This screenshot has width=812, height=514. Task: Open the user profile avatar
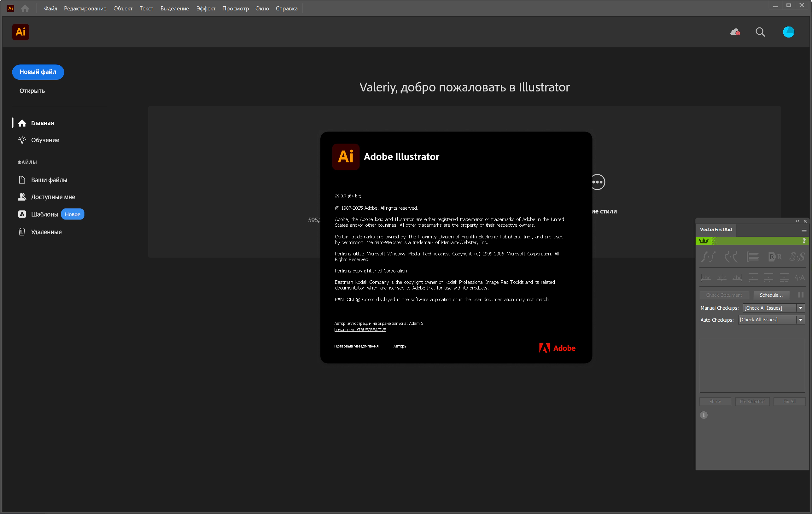pos(788,32)
